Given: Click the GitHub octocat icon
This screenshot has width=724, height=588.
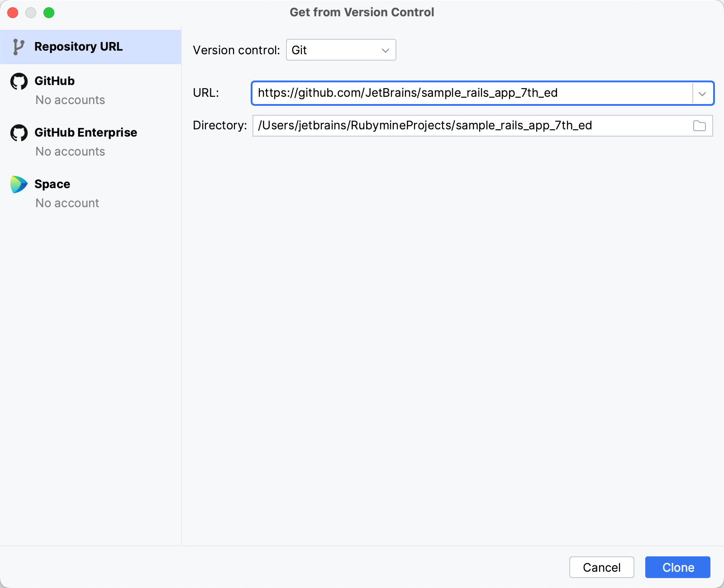Looking at the screenshot, I should click(19, 81).
